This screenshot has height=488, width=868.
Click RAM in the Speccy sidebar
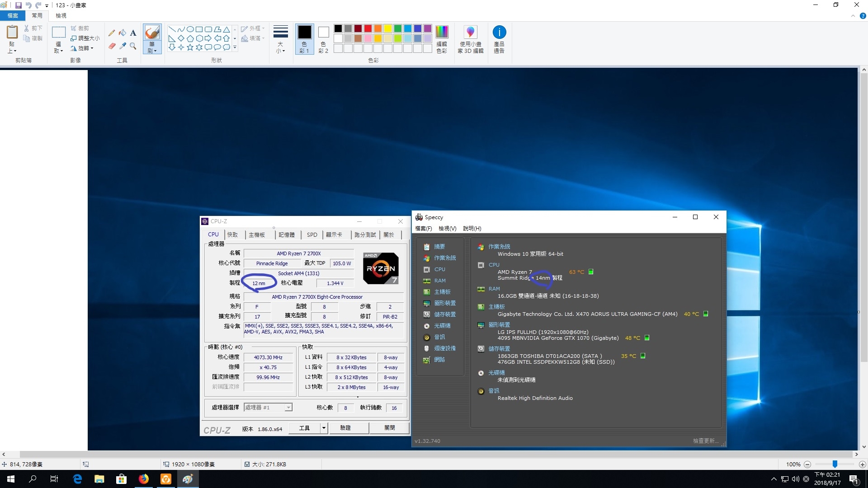439,281
